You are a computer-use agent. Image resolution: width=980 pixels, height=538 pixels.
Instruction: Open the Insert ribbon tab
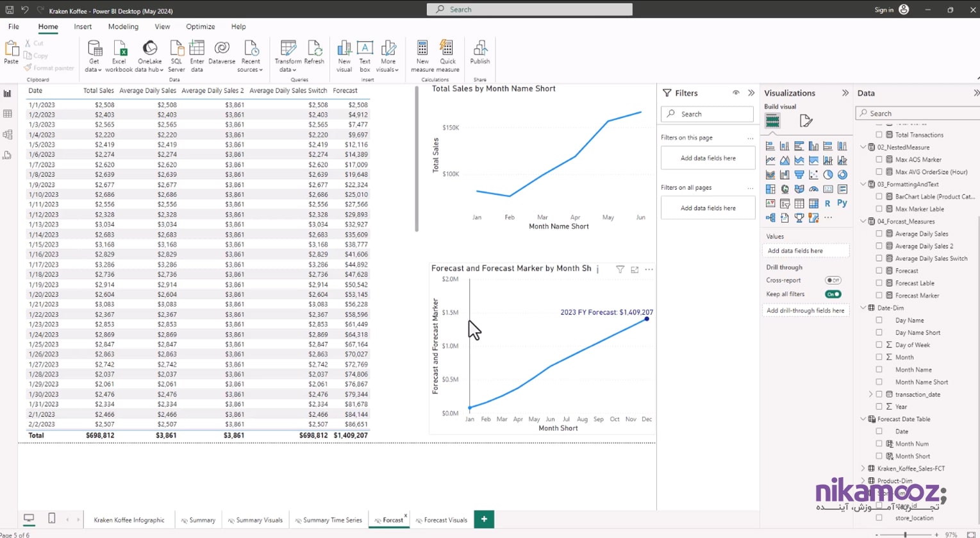[83, 27]
